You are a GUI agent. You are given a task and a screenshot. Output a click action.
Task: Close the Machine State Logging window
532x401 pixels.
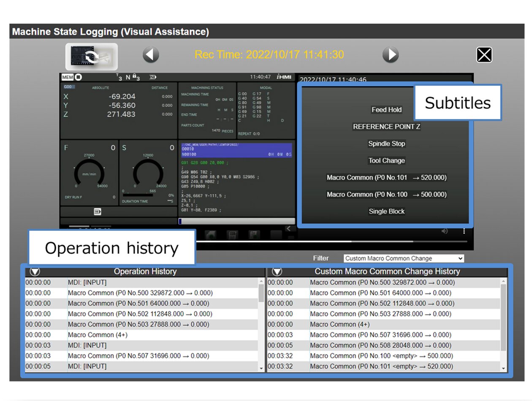tap(484, 55)
